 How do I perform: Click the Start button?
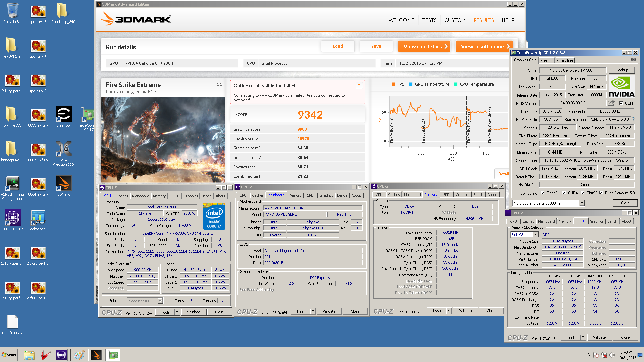click(9, 355)
